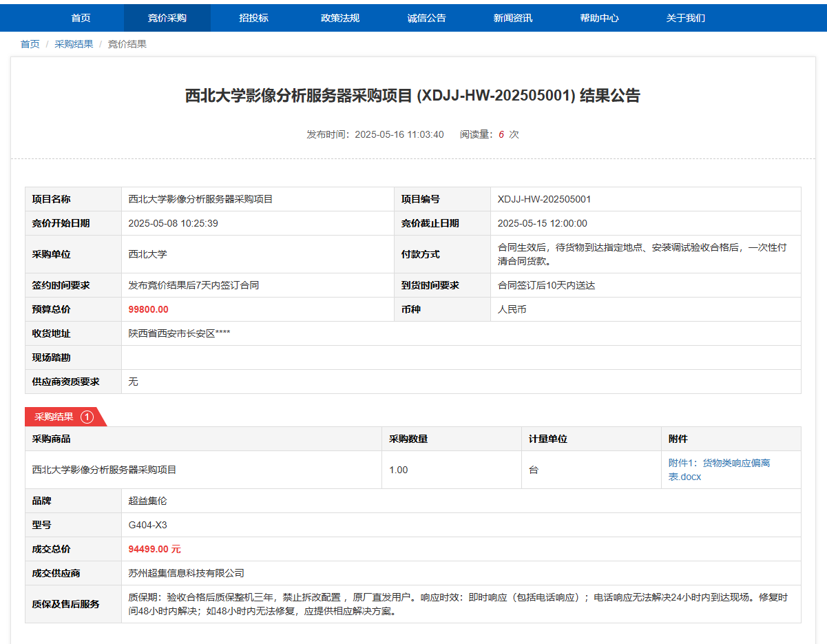Screen dimensions: 827x644
Task: Select the 竞价采购 navigation tab
Action: pyautogui.click(x=167, y=18)
